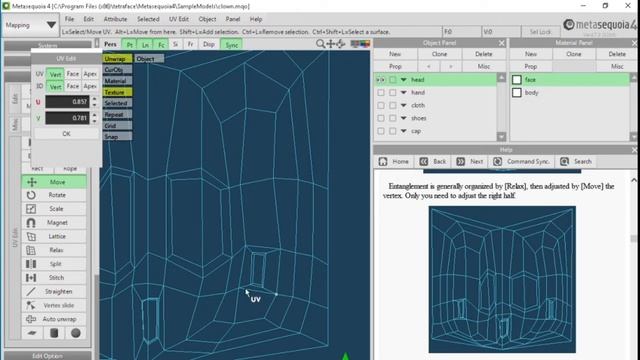This screenshot has width=640, height=360.
Task: Select the Magnet tool icon
Action: click(x=31, y=223)
